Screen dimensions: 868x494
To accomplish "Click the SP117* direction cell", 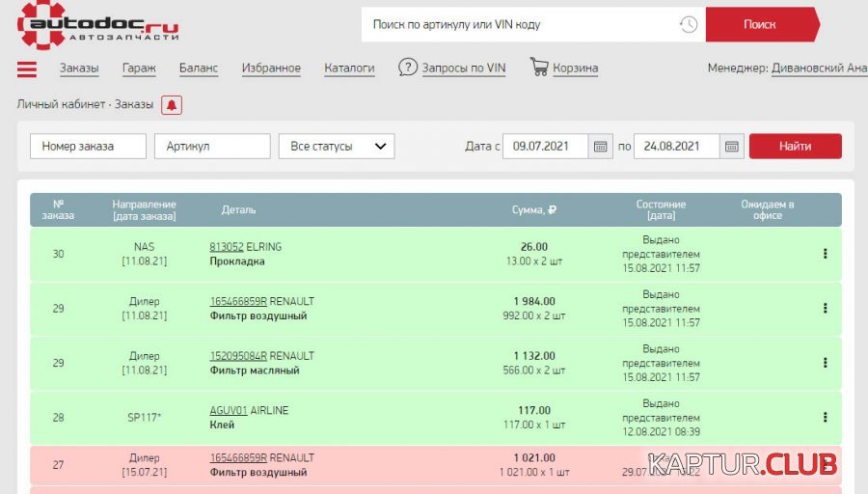I will tap(144, 417).
